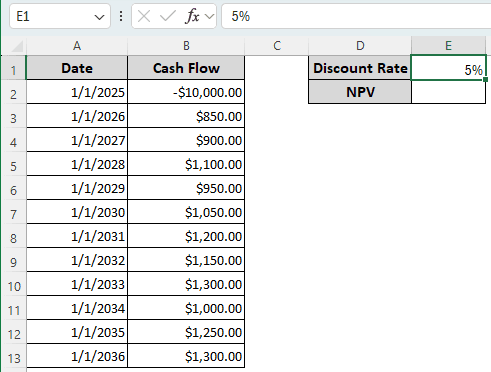Open Insert Function with fx icon
Screen dimensions: 491x372
pos(192,16)
